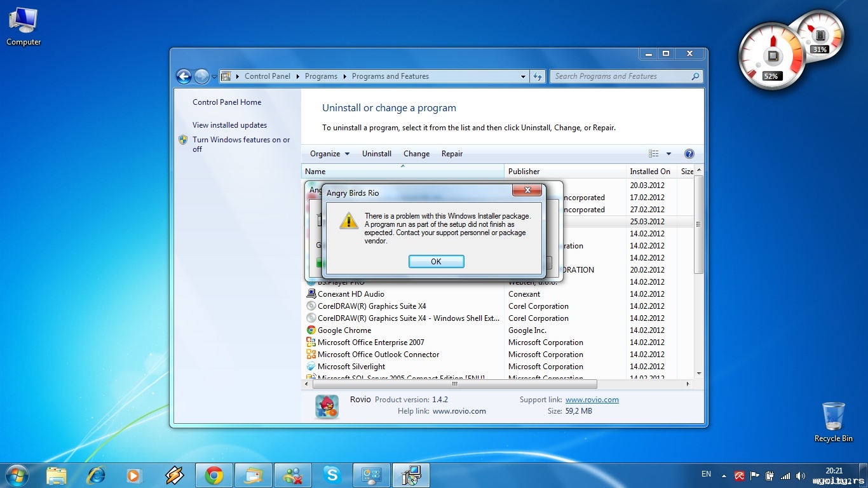
Task: Expand the More view options arrow
Action: pyautogui.click(x=668, y=154)
